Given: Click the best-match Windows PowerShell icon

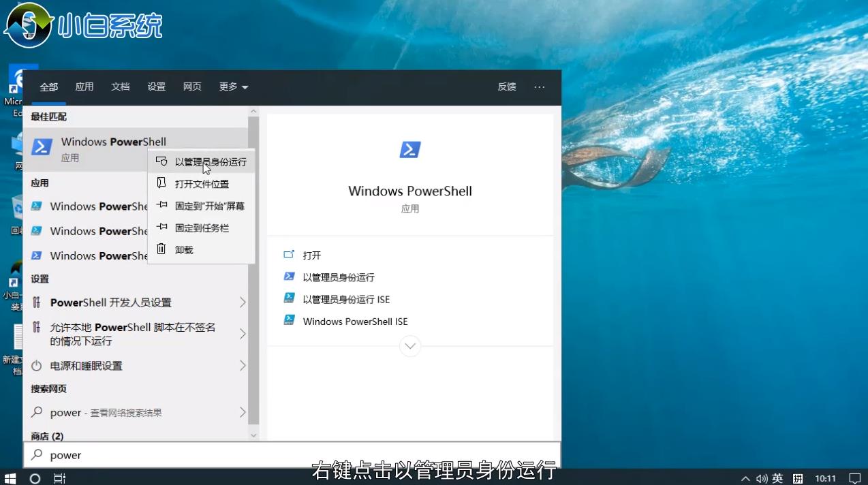Looking at the screenshot, I should tap(42, 147).
